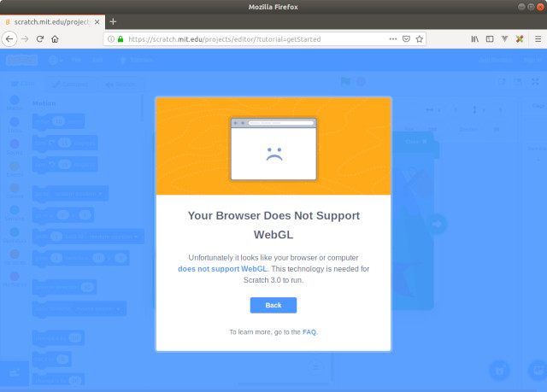Click the sad browser illustration
Viewport: 547px width, 392px height.
click(x=273, y=149)
